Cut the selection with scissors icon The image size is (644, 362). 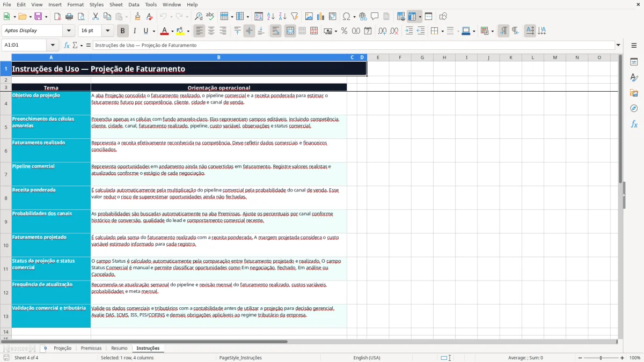[96, 17]
